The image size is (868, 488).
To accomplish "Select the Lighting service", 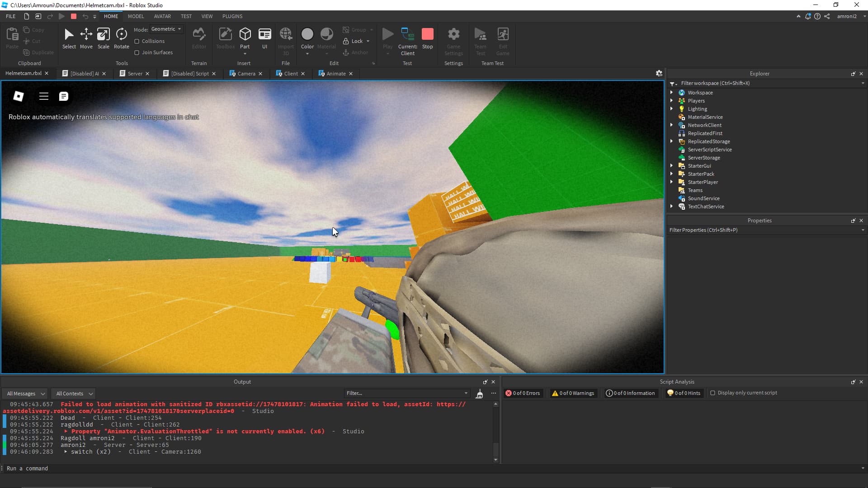I will 697,109.
